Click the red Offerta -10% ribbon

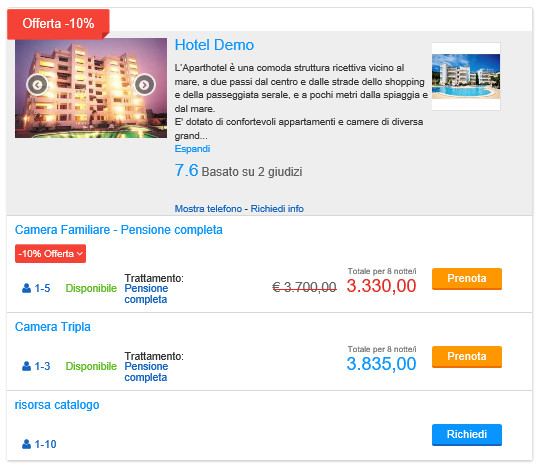(x=58, y=24)
